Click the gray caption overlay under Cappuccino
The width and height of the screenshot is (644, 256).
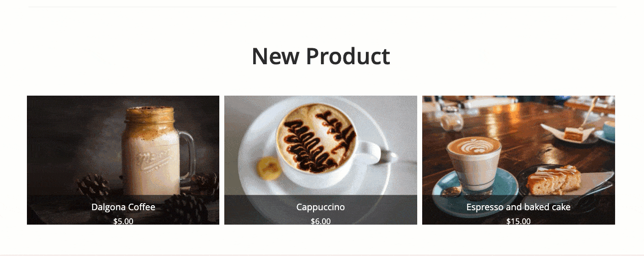(321, 210)
